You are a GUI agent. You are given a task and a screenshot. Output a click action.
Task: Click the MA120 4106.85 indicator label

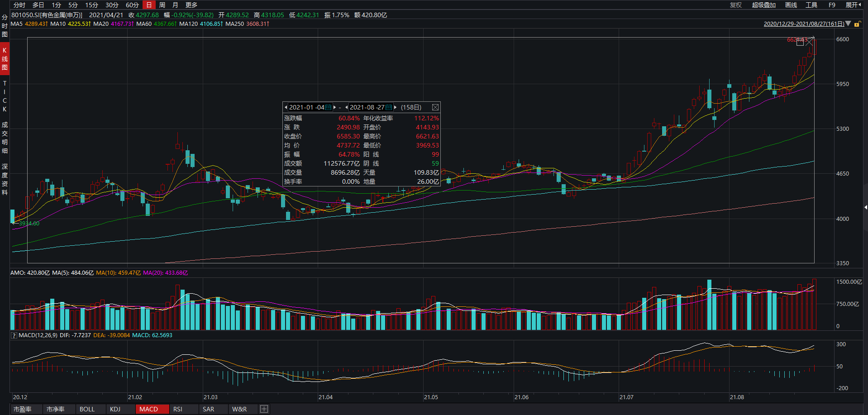(201, 24)
